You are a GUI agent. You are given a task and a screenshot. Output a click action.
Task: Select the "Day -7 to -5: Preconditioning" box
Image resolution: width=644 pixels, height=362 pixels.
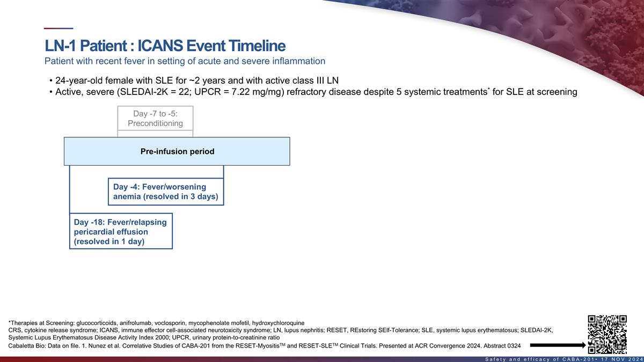pos(155,119)
